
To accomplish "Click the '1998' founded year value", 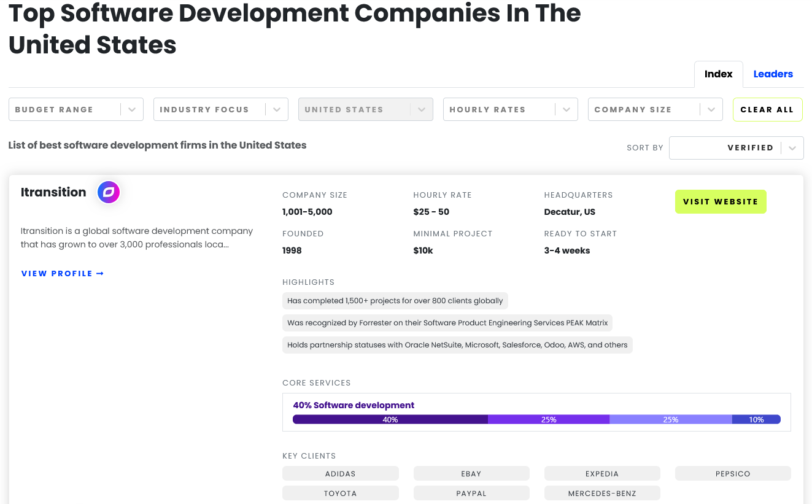I will tap(292, 250).
